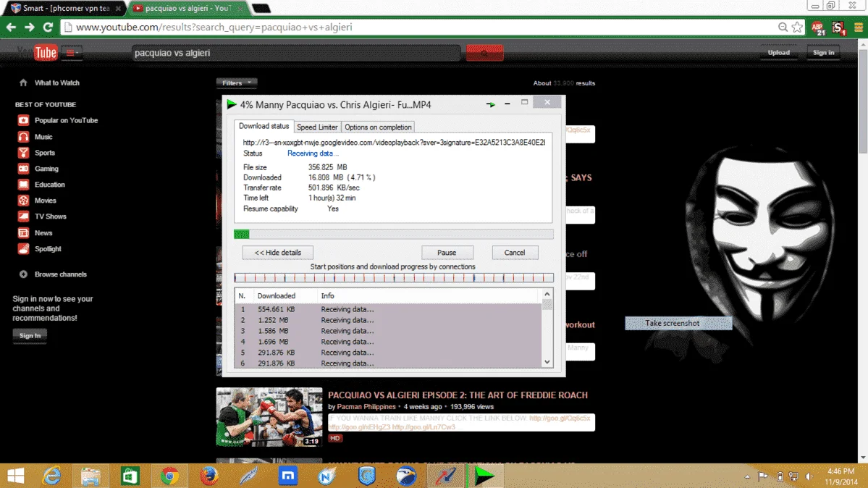Click the YouTube logo

36,53
